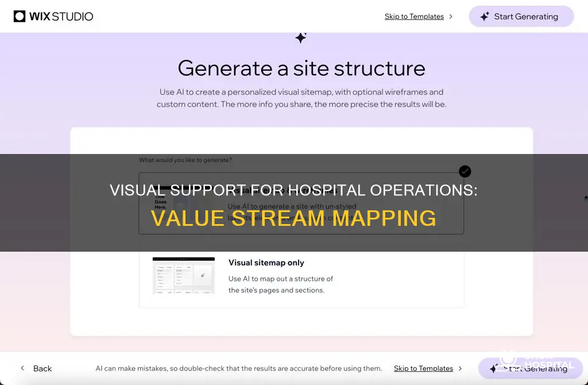Click the bottom Start Generating button
The height and width of the screenshot is (385, 588).
click(531, 368)
